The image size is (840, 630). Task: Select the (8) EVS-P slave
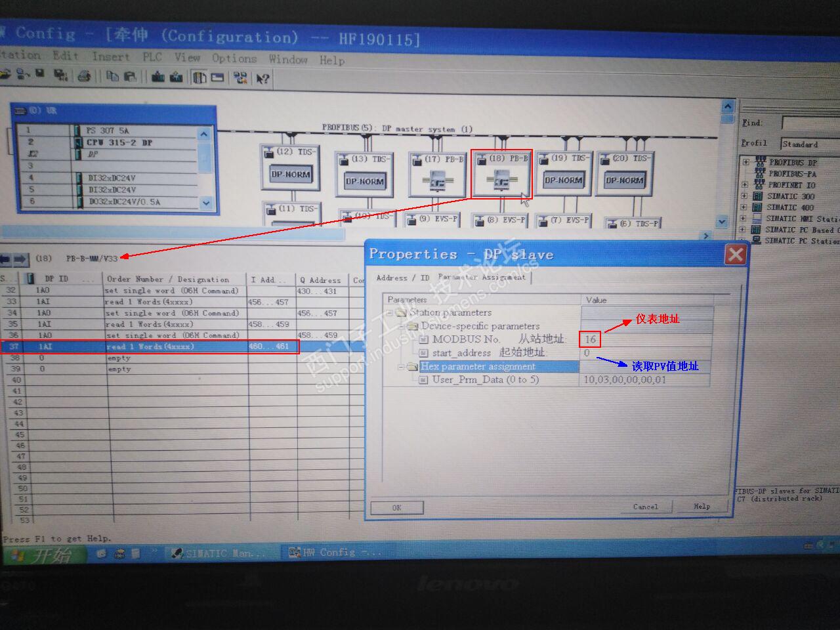click(x=500, y=220)
